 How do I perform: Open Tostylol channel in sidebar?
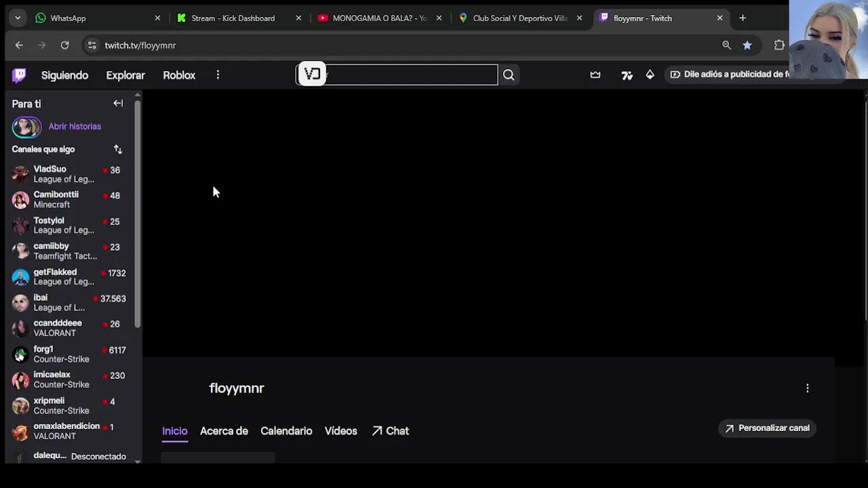tap(71, 226)
